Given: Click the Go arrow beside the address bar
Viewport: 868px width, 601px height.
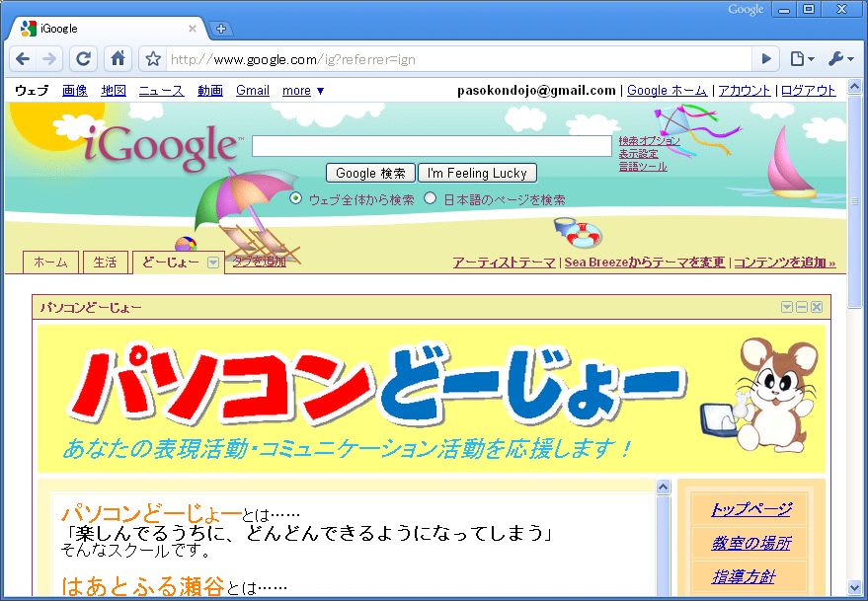Looking at the screenshot, I should tap(766, 58).
